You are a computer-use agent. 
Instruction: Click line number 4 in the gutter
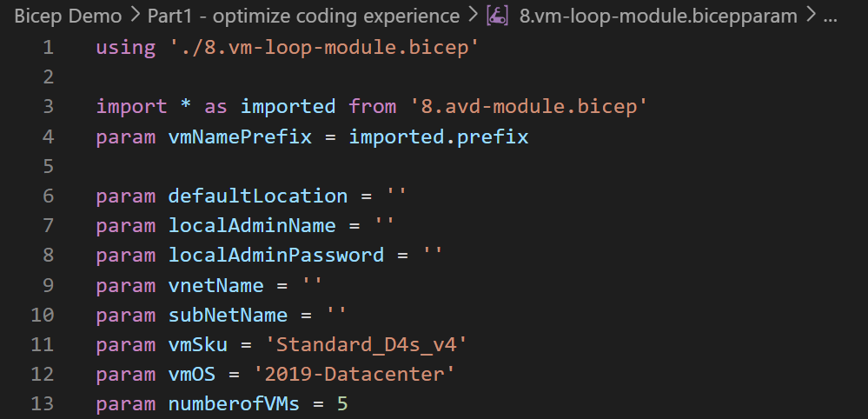point(48,136)
